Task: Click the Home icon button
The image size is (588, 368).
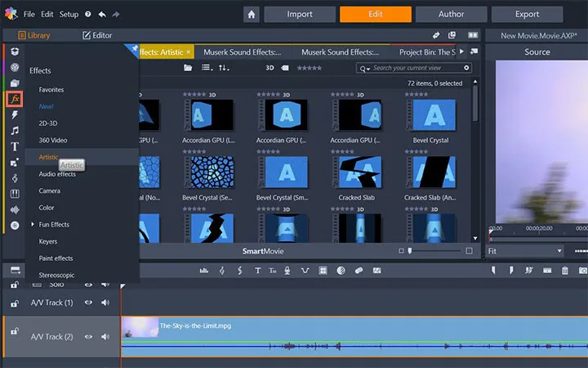Action: click(x=252, y=14)
